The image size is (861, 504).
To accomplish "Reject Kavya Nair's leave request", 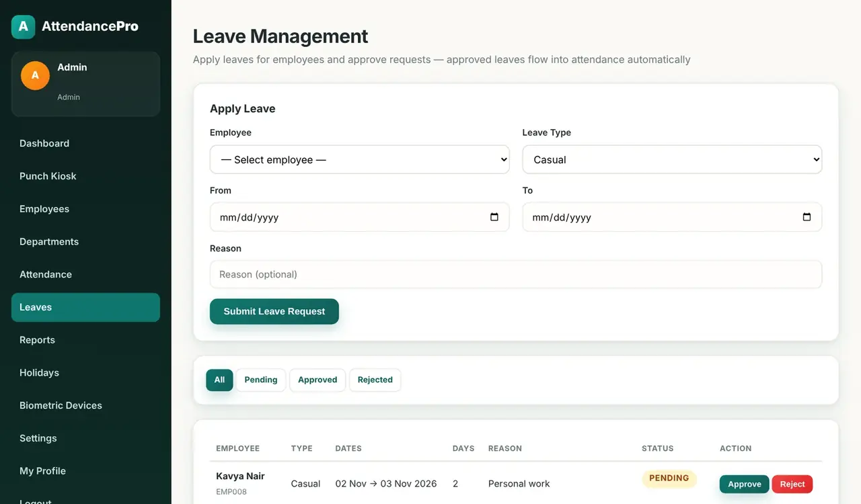I will pos(792,484).
